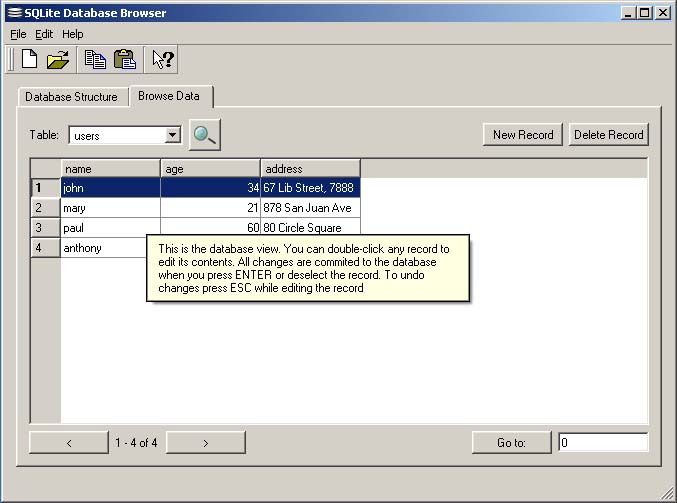This screenshot has width=677, height=503.
Task: Expand the users table dropdown
Action: pyautogui.click(x=173, y=135)
